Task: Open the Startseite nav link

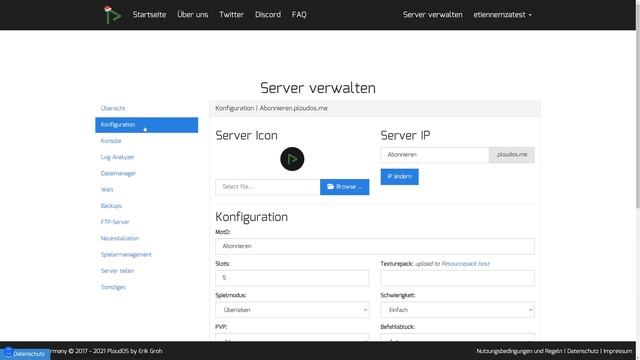Action: coord(149,15)
